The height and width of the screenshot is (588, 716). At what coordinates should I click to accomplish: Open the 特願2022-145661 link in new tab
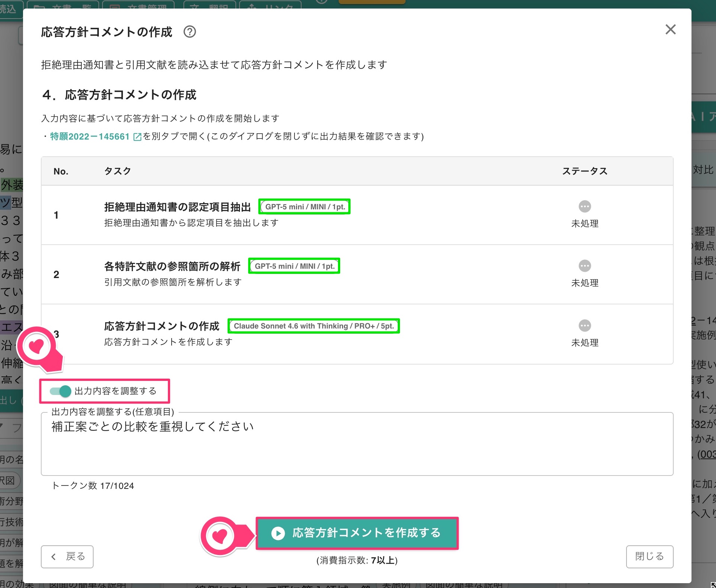coord(90,137)
